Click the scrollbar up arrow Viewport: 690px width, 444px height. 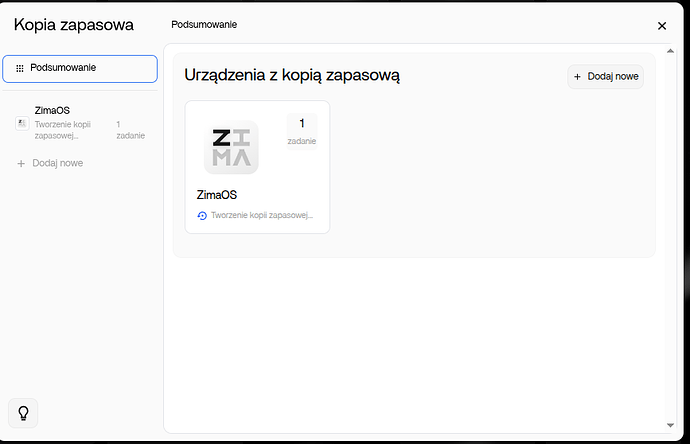pyautogui.click(x=670, y=50)
